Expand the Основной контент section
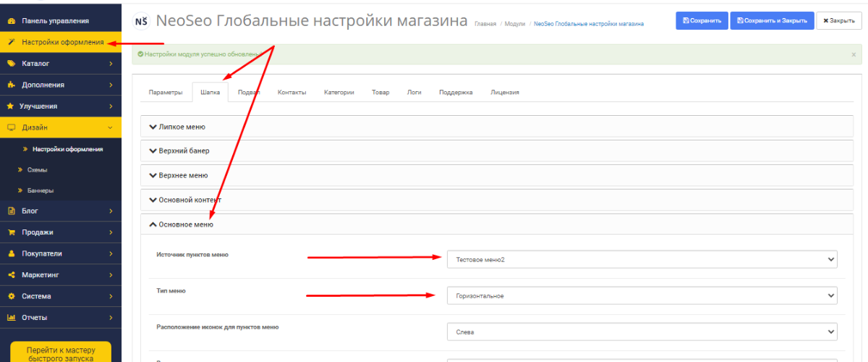 click(x=497, y=200)
